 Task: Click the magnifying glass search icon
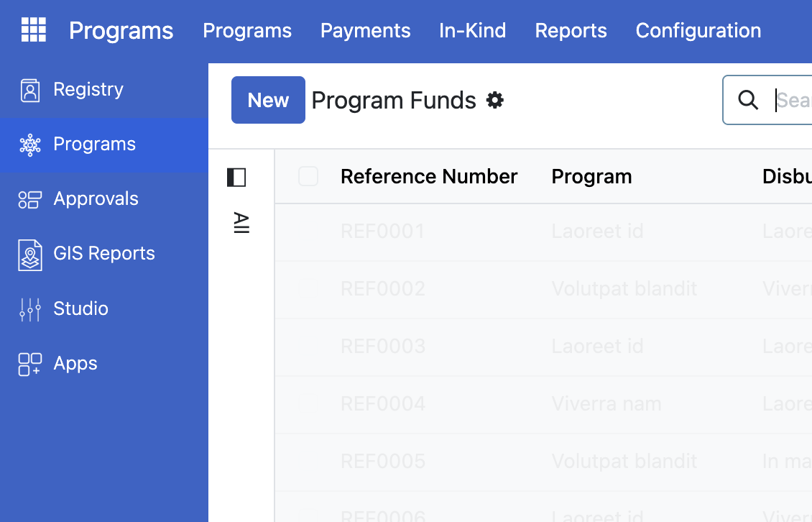click(x=749, y=100)
